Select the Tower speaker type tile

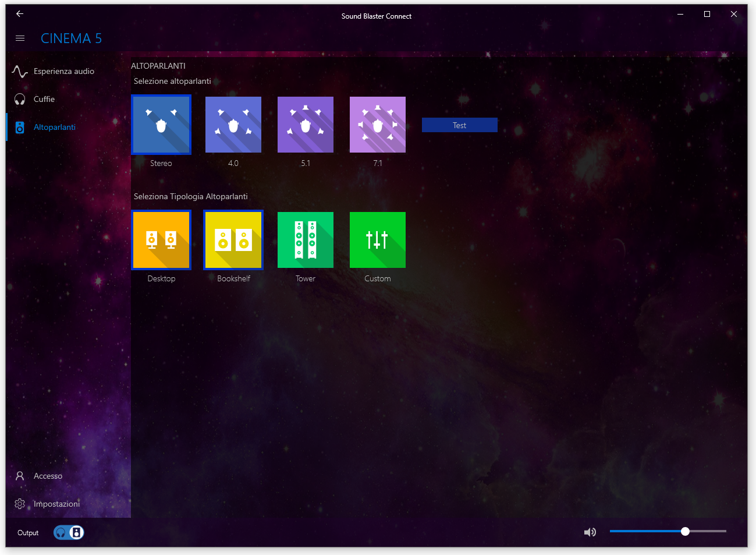click(306, 240)
